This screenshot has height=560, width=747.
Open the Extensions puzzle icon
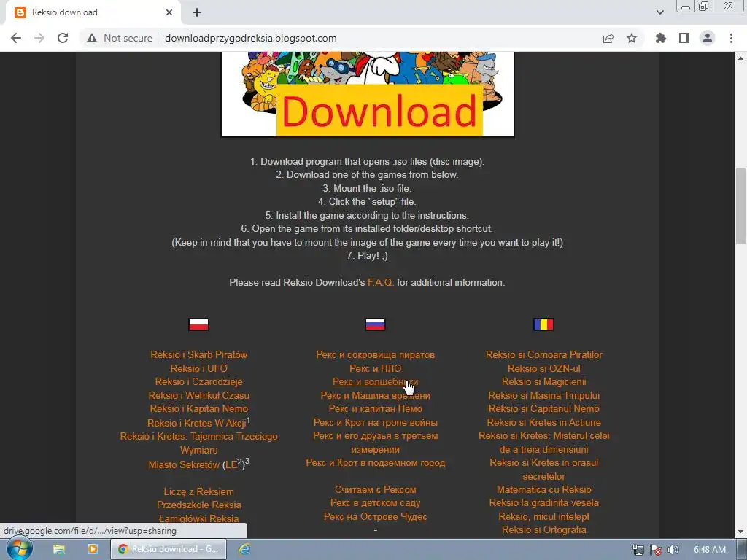pos(661,38)
